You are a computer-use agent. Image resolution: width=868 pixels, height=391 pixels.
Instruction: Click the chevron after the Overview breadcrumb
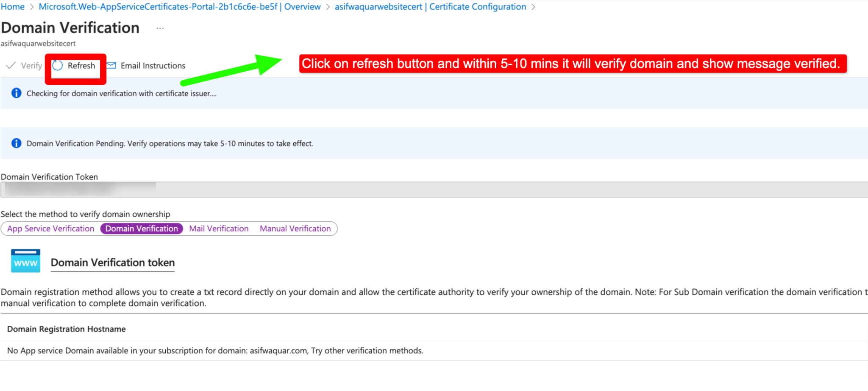[327, 7]
